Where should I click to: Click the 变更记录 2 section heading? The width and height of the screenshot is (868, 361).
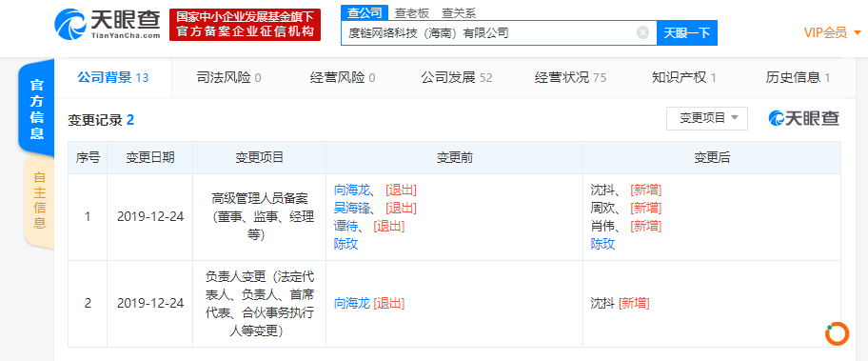101,120
